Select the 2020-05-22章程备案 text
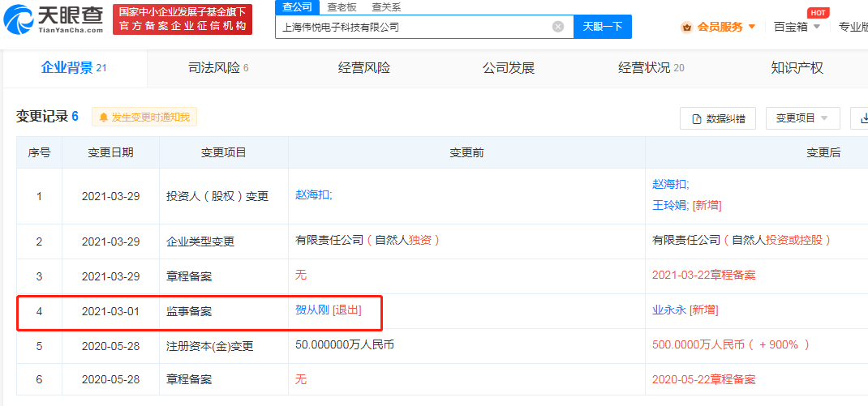 point(703,379)
